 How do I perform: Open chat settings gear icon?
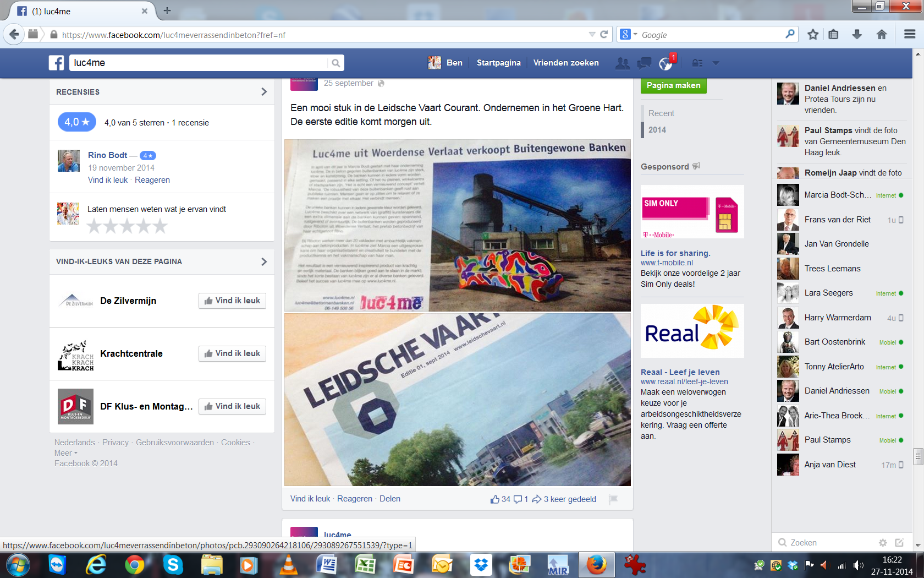click(x=883, y=543)
